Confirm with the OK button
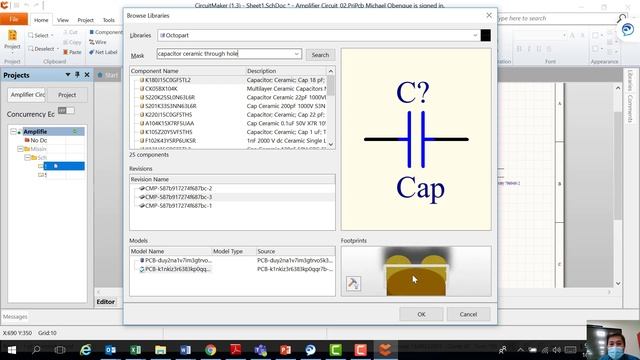 421,314
